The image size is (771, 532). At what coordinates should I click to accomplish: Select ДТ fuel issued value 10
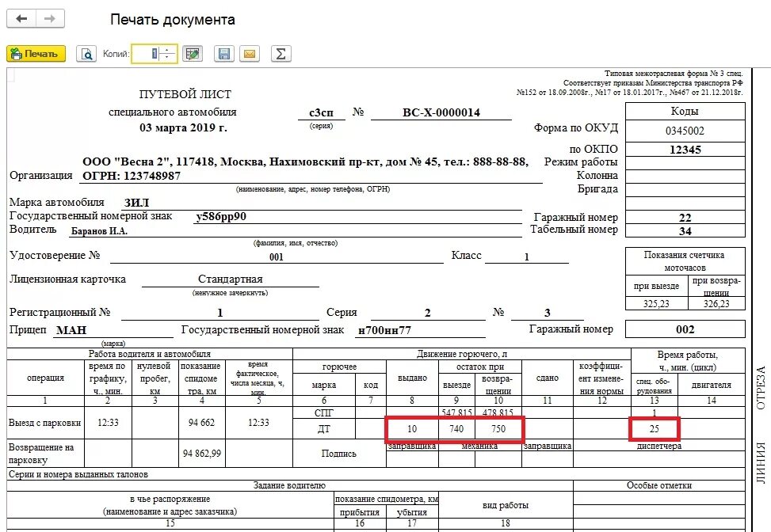click(412, 429)
